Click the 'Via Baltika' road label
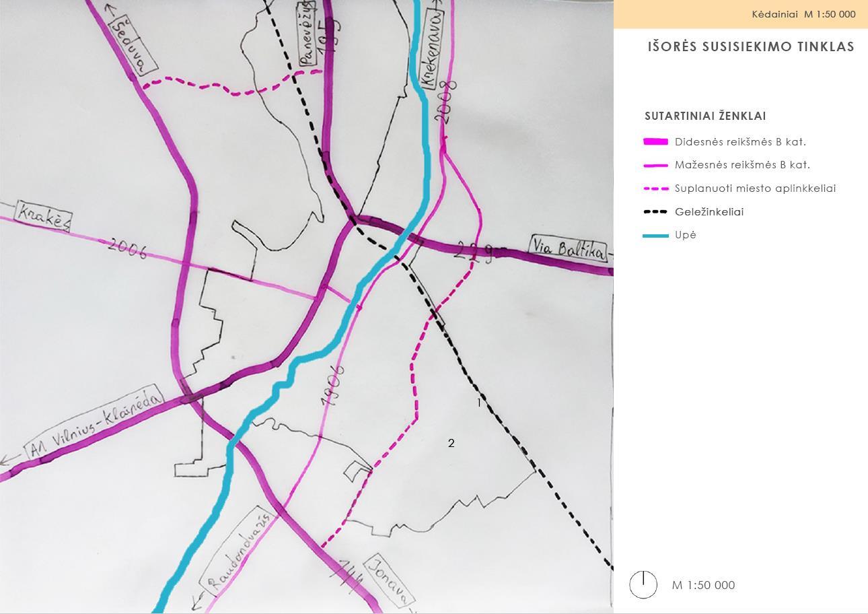This screenshot has width=868, height=614. point(568,248)
